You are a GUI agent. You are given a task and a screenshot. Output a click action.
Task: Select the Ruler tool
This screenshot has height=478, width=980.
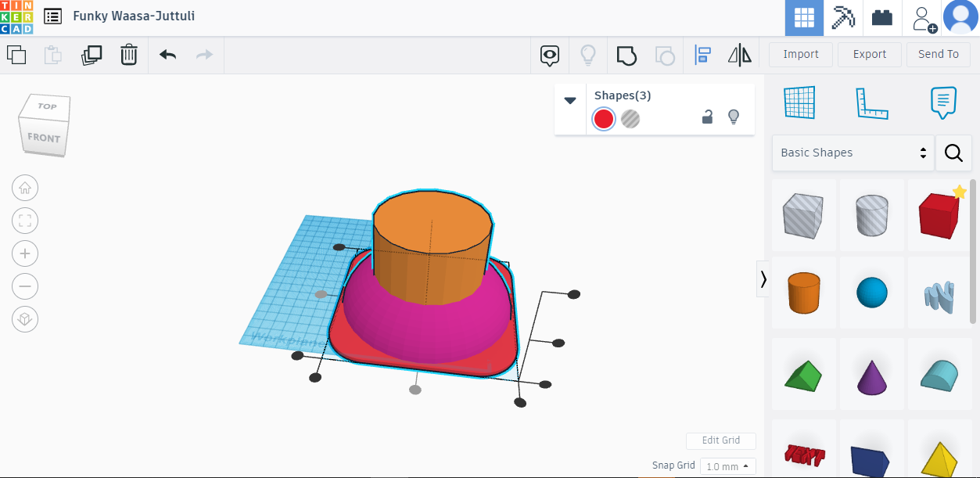(x=872, y=102)
